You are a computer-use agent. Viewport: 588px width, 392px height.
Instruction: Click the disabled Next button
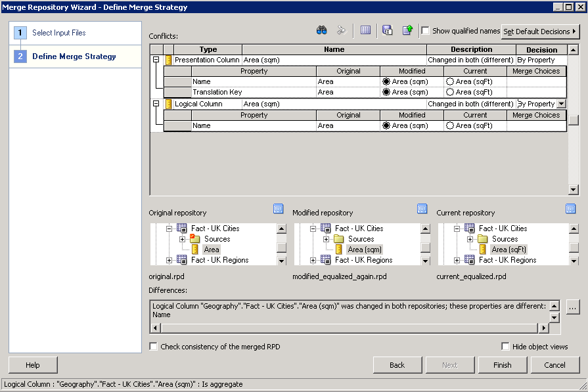(449, 365)
